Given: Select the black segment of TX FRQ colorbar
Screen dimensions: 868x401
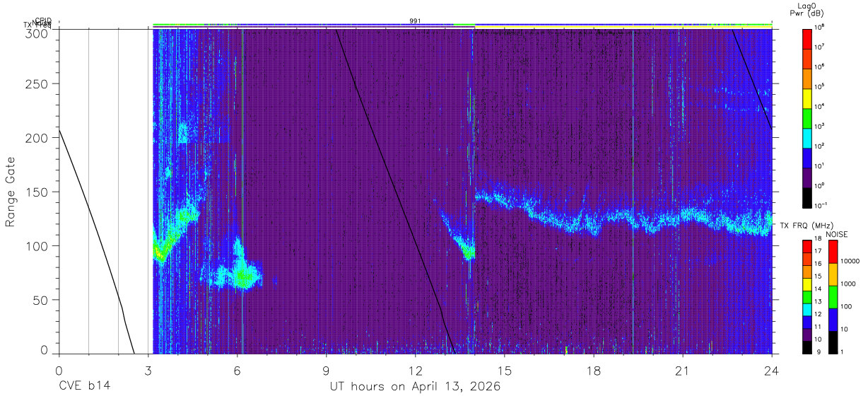Looking at the screenshot, I should [x=807, y=346].
